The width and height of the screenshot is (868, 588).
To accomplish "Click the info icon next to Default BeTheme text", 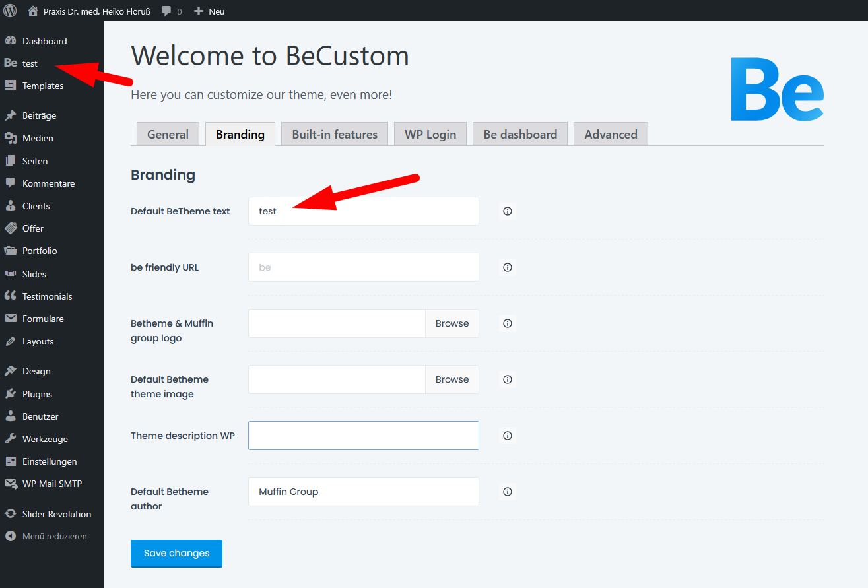I will pos(508,211).
